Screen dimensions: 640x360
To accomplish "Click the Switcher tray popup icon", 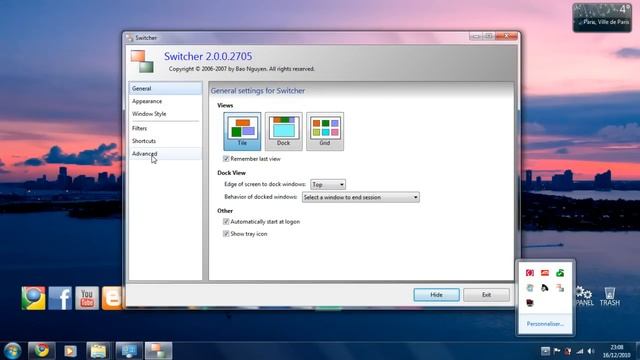I will coord(560,288).
